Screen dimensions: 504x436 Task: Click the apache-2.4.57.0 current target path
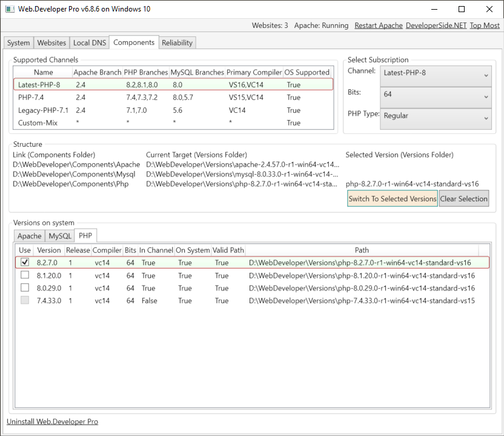coord(242,164)
